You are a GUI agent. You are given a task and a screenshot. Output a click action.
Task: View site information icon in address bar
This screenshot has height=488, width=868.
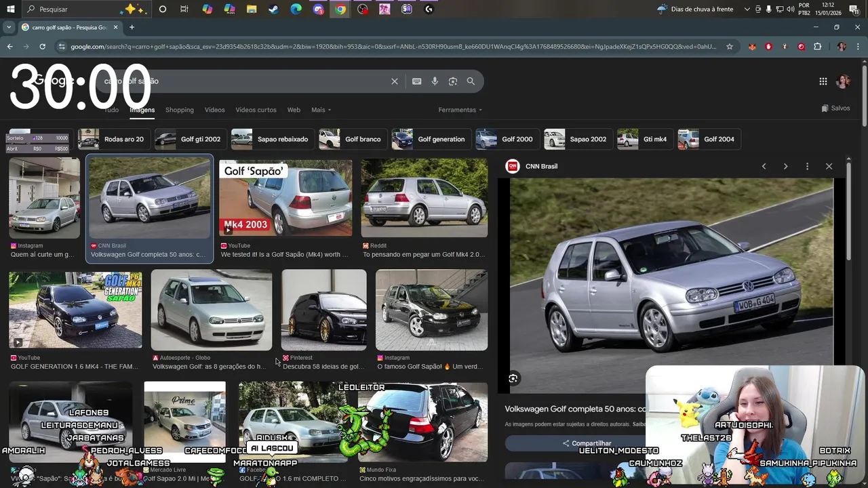(x=62, y=47)
